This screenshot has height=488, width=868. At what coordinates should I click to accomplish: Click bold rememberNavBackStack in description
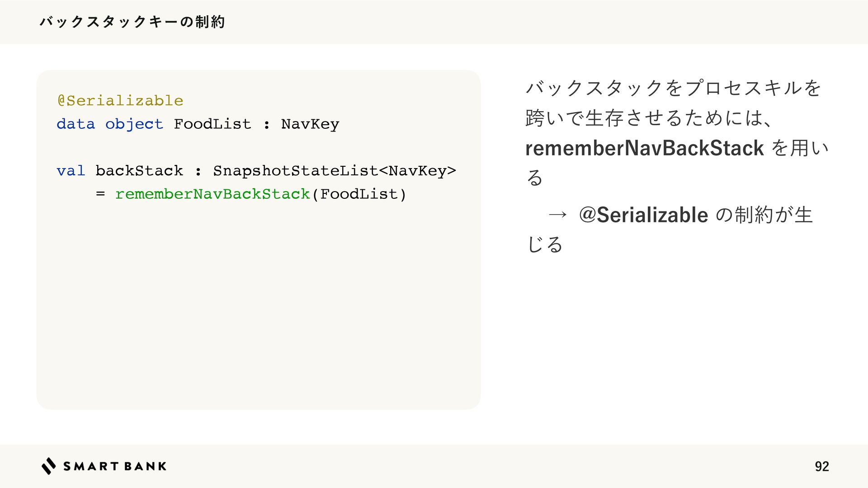(x=645, y=148)
